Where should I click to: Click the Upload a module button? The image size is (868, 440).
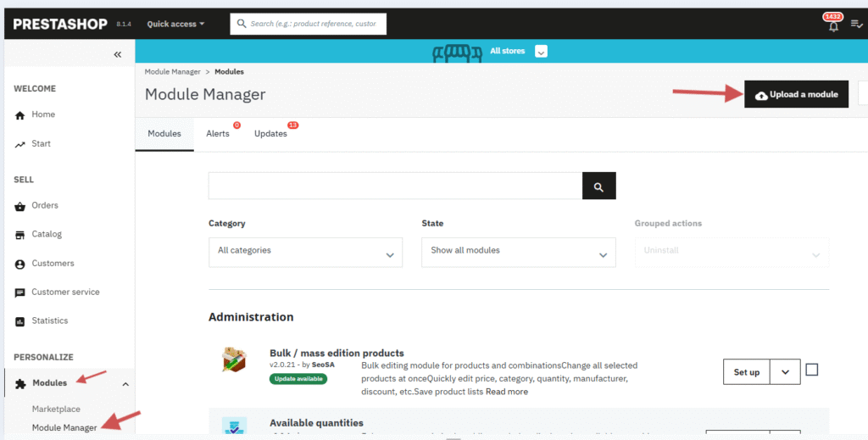796,95
